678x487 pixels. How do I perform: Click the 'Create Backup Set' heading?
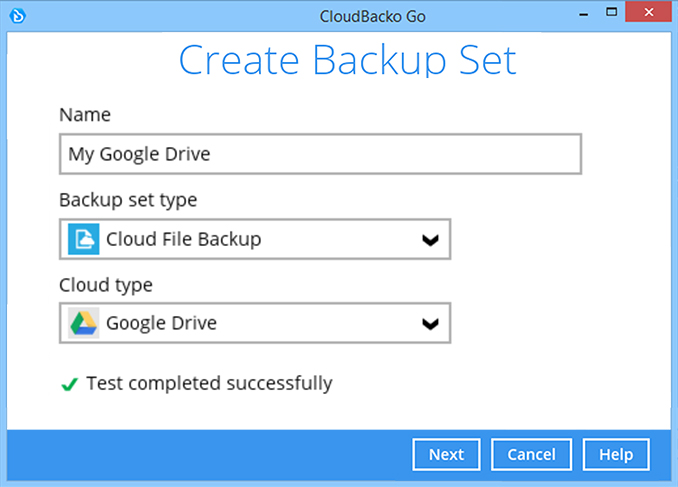pos(348,60)
